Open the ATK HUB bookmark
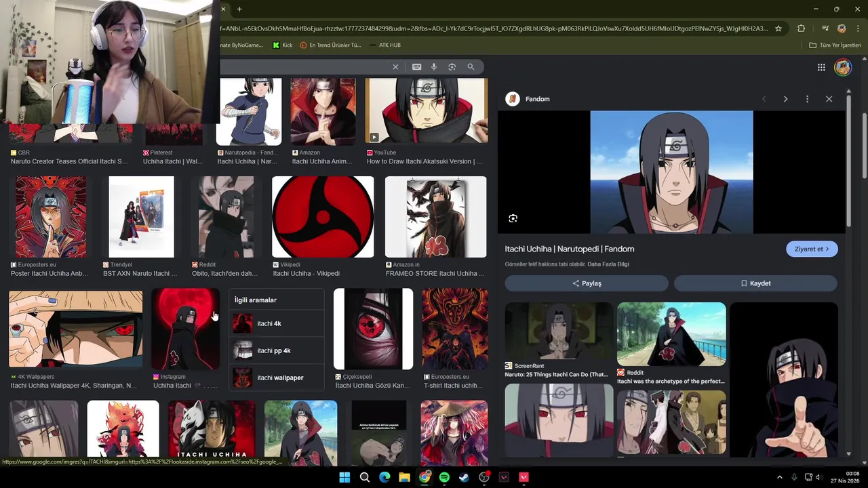The height and width of the screenshot is (488, 868). [384, 45]
